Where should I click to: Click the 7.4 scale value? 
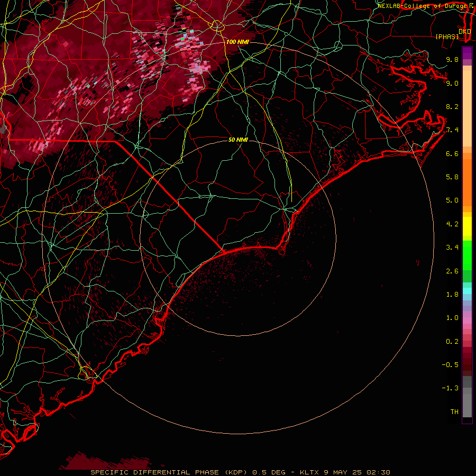452,130
